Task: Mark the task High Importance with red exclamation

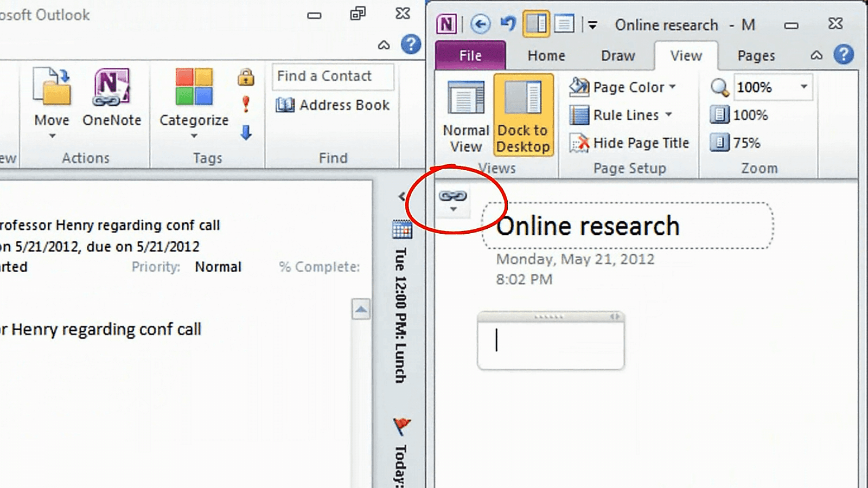Action: 246,102
